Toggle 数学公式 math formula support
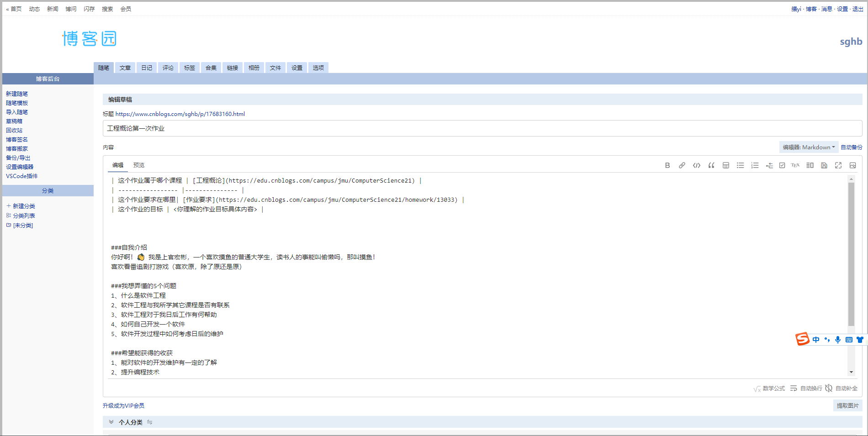This screenshot has height=436, width=868. (769, 389)
